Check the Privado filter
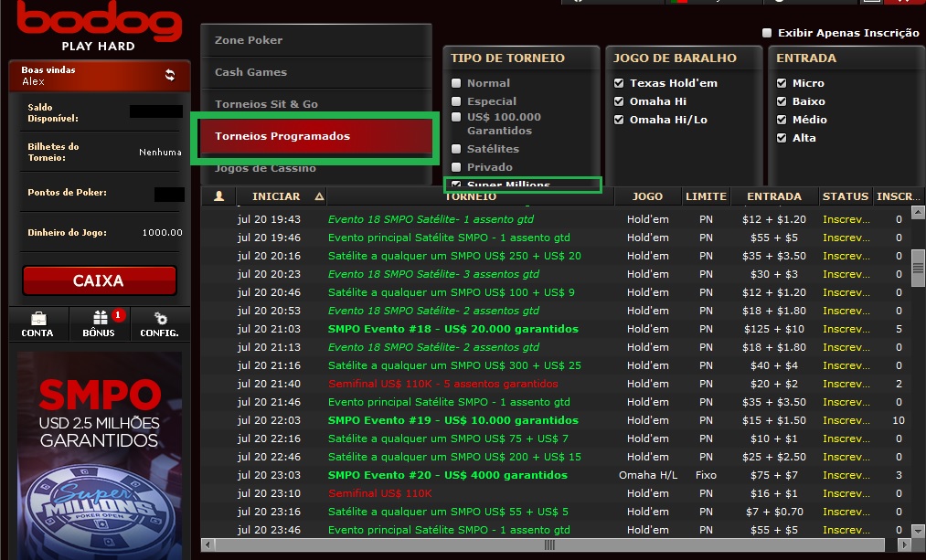The width and height of the screenshot is (926, 560). point(456,167)
